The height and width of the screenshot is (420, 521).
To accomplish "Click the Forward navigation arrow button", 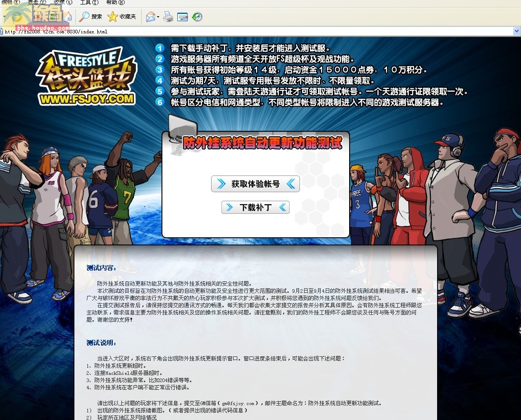I will [17, 16].
